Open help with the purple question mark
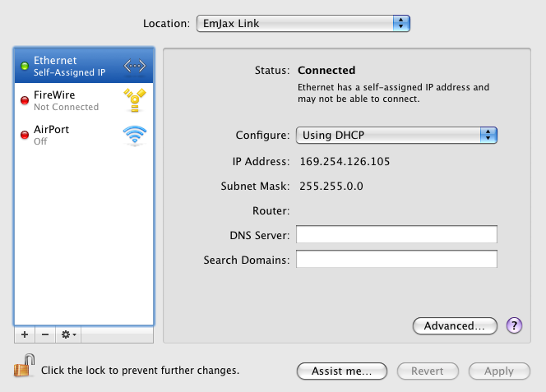 514,326
